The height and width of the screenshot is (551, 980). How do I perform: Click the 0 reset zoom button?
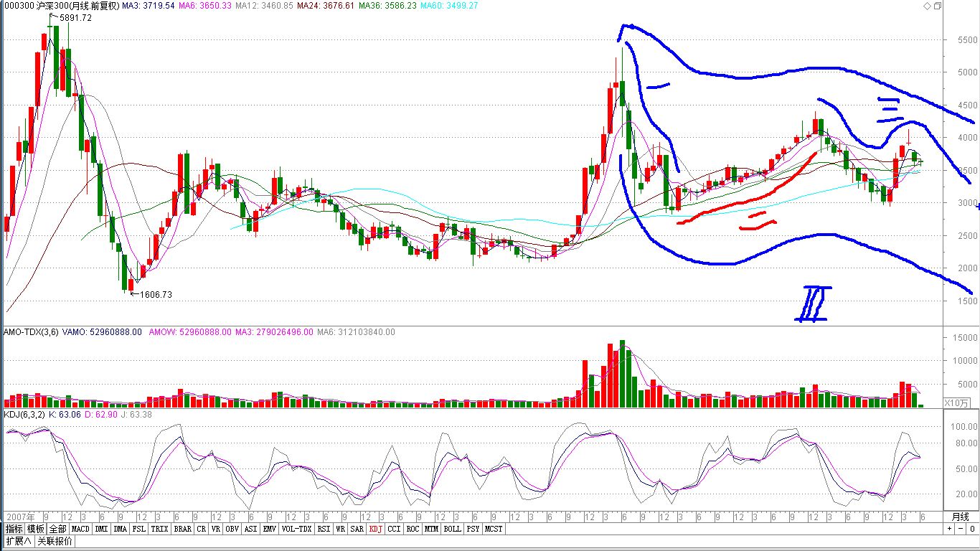click(x=971, y=529)
